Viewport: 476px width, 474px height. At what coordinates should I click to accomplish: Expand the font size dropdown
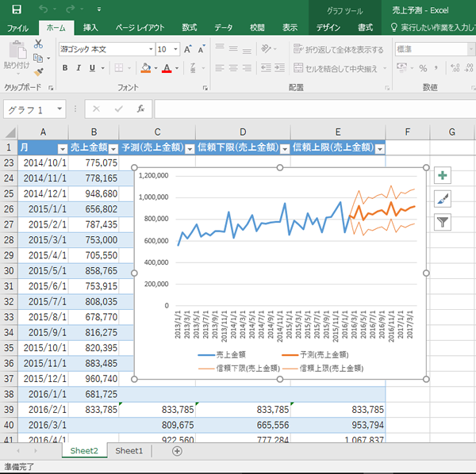click(175, 49)
